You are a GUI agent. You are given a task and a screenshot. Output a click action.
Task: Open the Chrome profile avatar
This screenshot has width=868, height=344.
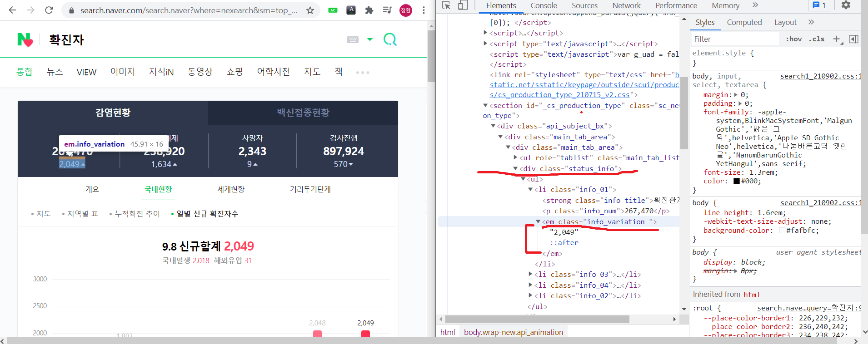click(406, 10)
